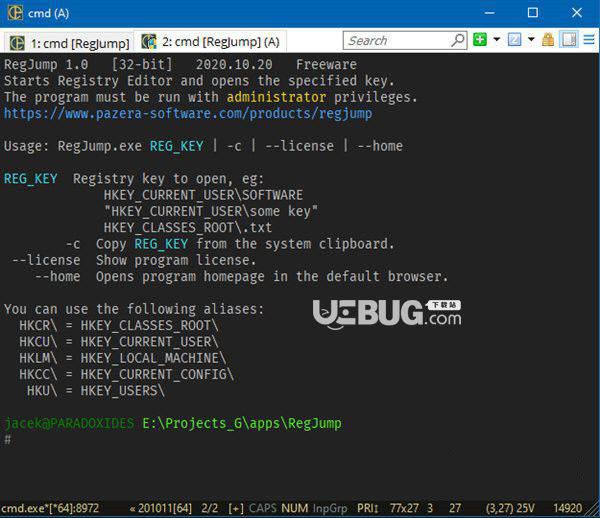
Task: Click the "HKEY_CLASSES_ROOT\.txt" example line
Action: tap(188, 228)
